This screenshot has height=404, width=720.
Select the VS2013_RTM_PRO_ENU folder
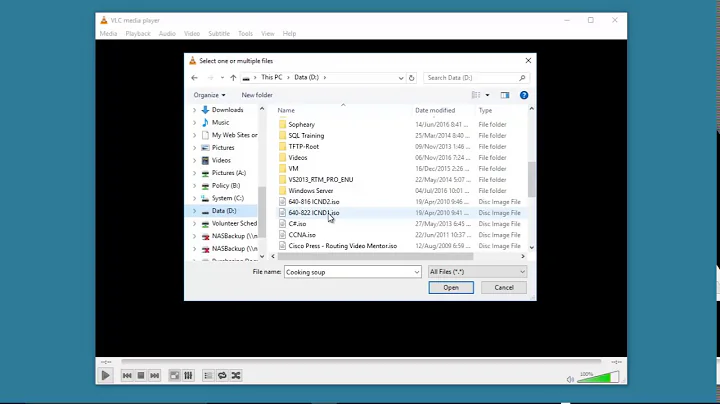click(321, 180)
